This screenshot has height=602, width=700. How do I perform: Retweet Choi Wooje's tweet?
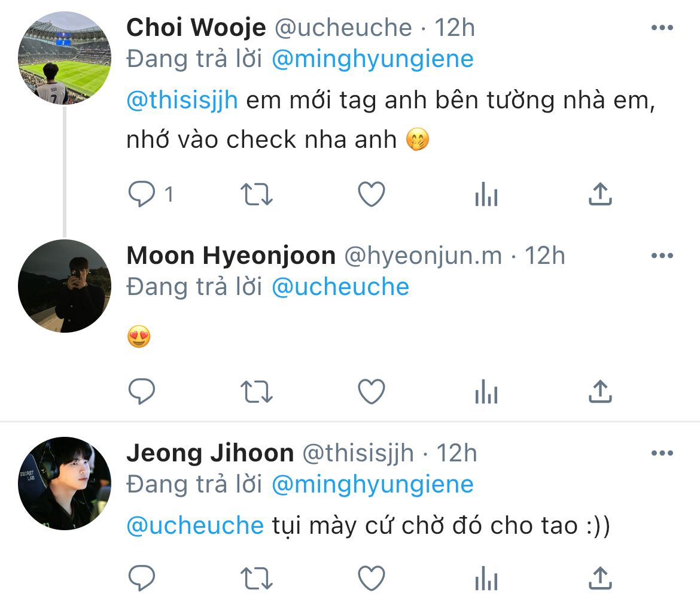(x=256, y=194)
